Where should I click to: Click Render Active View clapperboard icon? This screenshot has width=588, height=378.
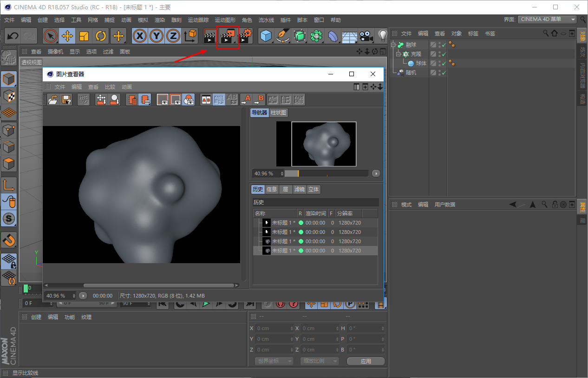pyautogui.click(x=210, y=36)
